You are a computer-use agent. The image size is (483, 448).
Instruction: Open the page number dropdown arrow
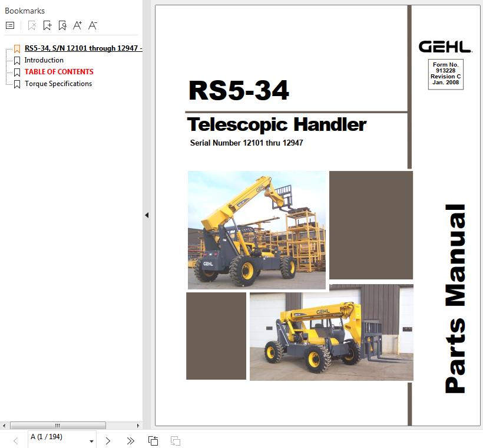91,441
